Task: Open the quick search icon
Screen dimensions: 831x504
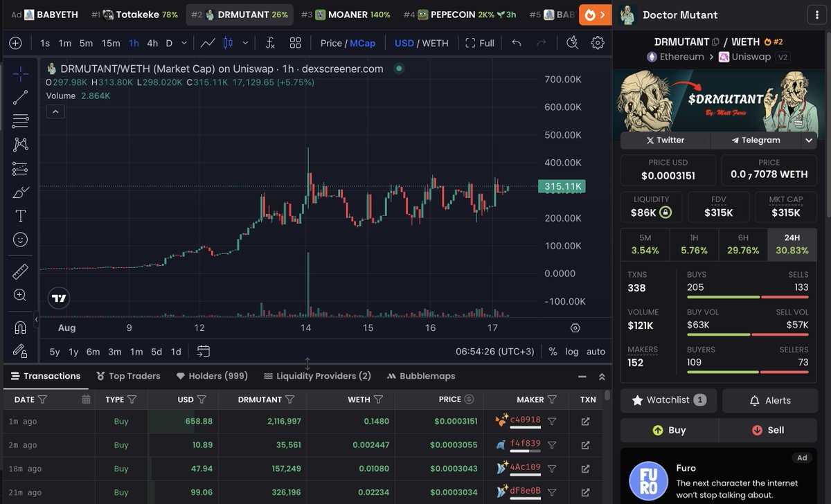Action: (x=572, y=43)
